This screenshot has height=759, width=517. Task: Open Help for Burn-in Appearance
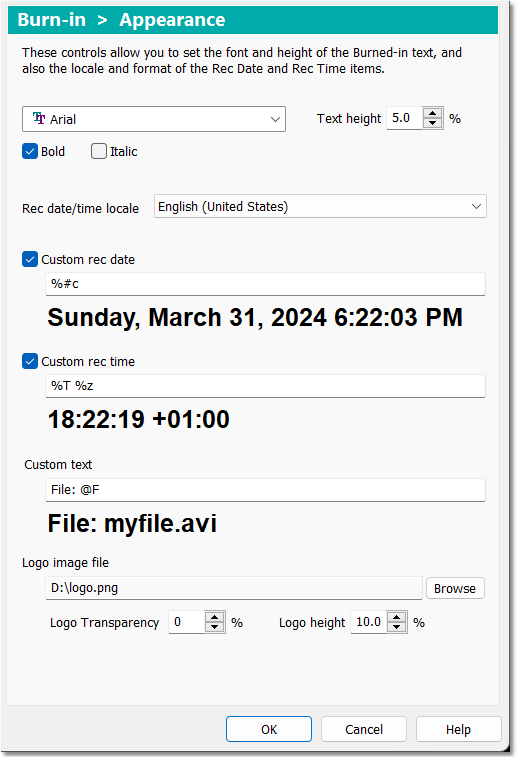point(458,729)
